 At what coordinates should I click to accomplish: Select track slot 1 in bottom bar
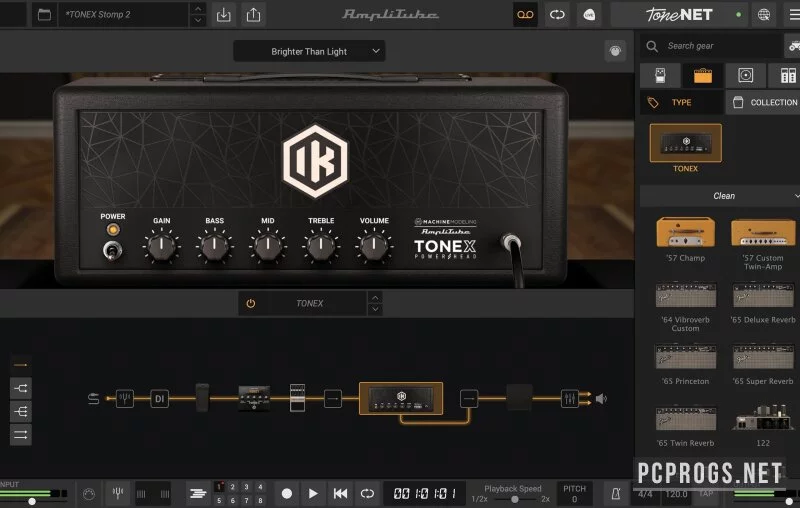[219, 487]
